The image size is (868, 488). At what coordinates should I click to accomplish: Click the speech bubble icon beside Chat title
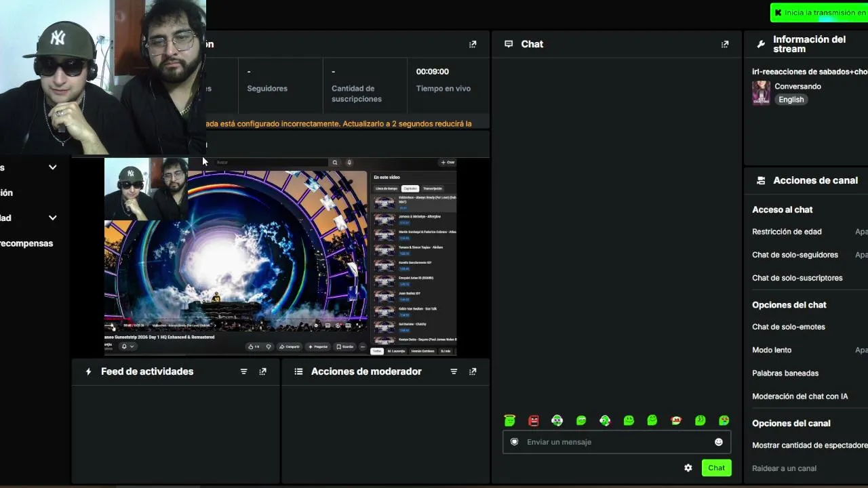(509, 44)
